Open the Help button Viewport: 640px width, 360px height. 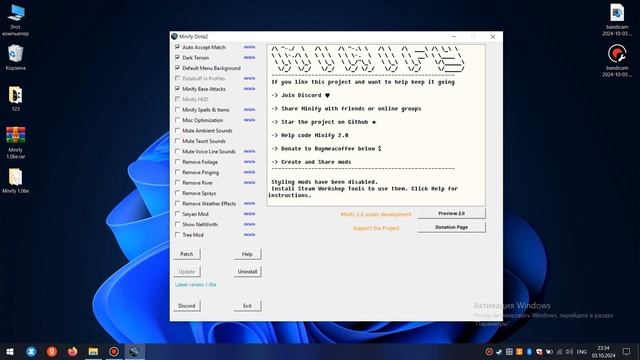pos(247,254)
